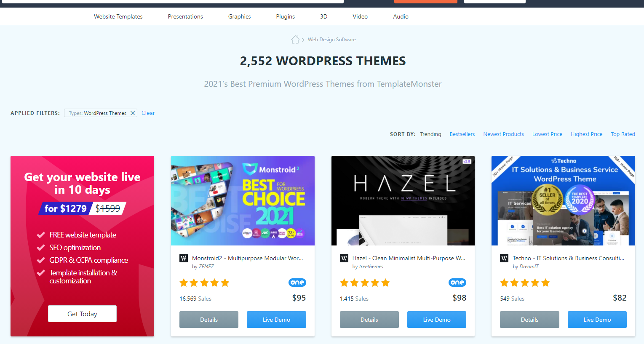
Task: Open Details for Techno theme
Action: click(x=529, y=320)
